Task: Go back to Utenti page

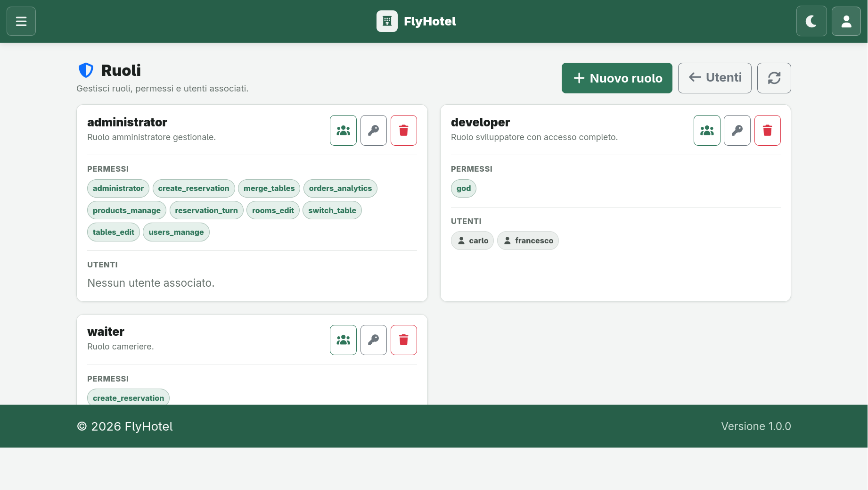Action: [x=715, y=78]
